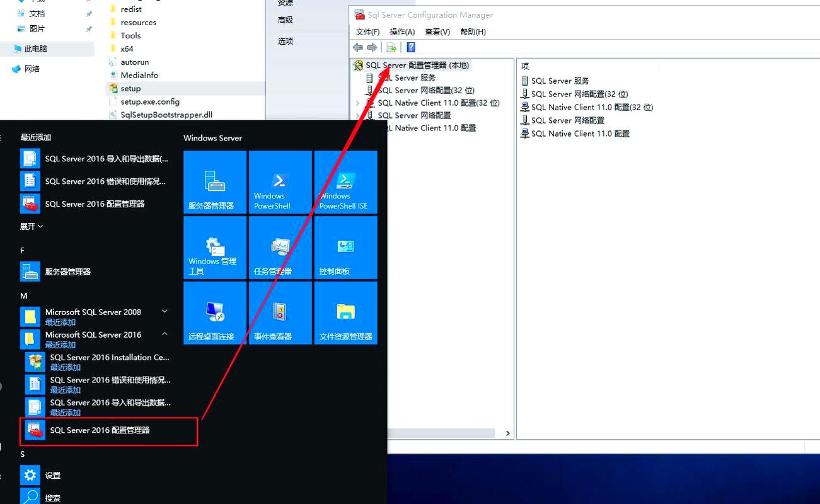820x504 pixels.
Task: Expand recently added list with 展开
Action: pos(32,226)
